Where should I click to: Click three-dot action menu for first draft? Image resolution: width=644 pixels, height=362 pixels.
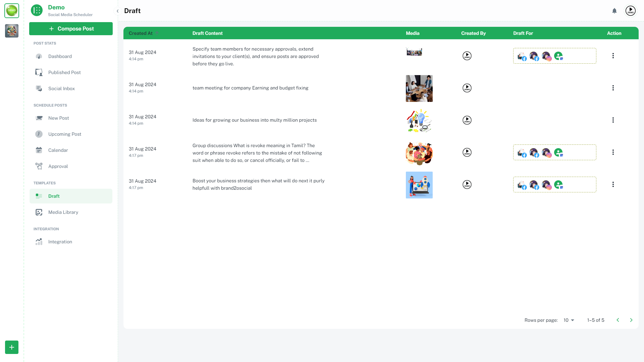tap(613, 56)
